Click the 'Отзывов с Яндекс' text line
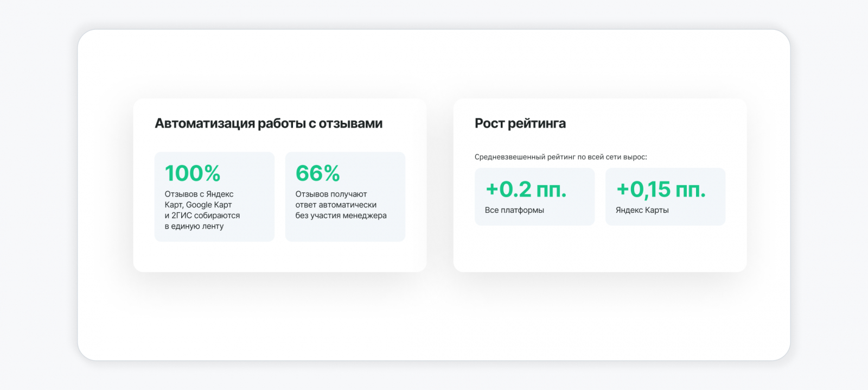868x390 pixels. click(x=199, y=194)
